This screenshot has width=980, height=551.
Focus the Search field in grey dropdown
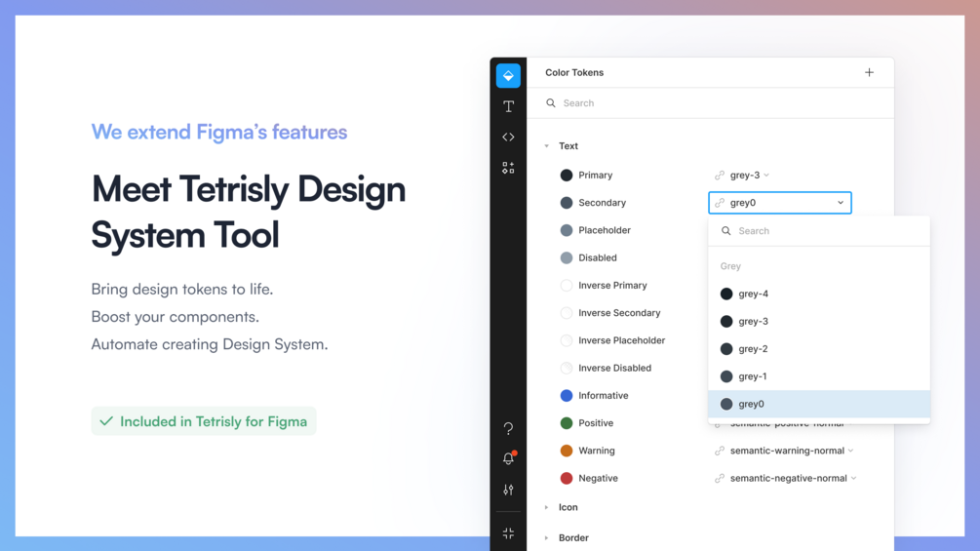point(819,230)
